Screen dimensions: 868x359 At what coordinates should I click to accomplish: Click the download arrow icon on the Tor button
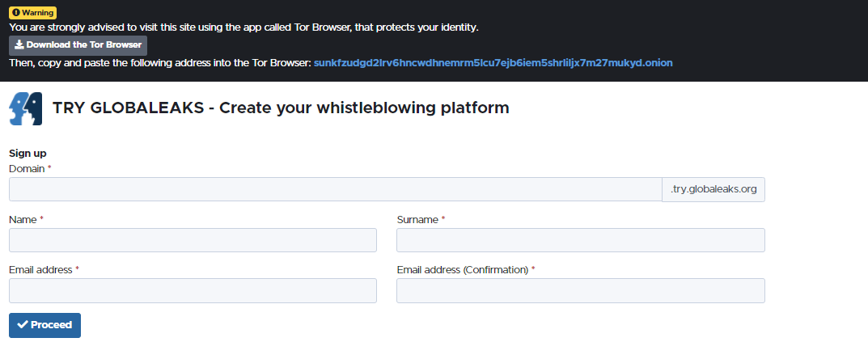(x=19, y=44)
